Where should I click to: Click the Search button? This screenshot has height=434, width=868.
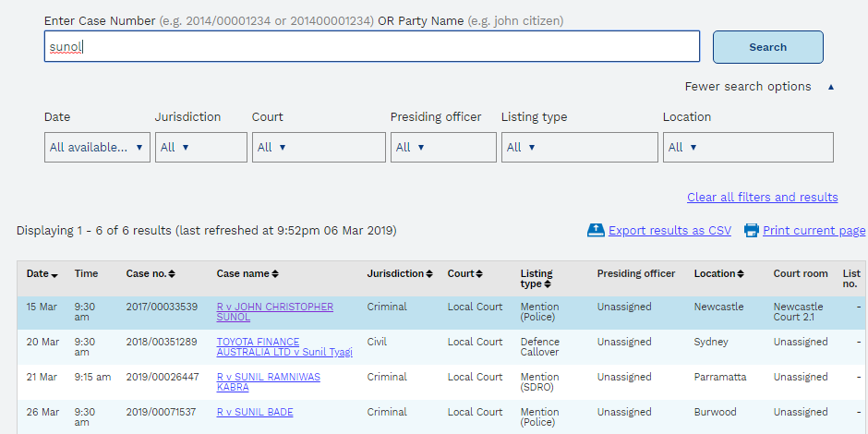tap(767, 47)
